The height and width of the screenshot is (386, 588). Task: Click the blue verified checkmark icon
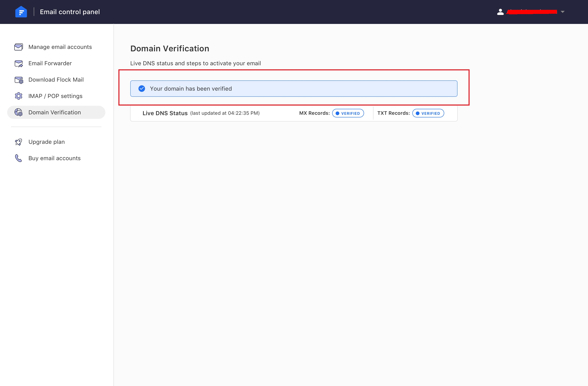(142, 88)
